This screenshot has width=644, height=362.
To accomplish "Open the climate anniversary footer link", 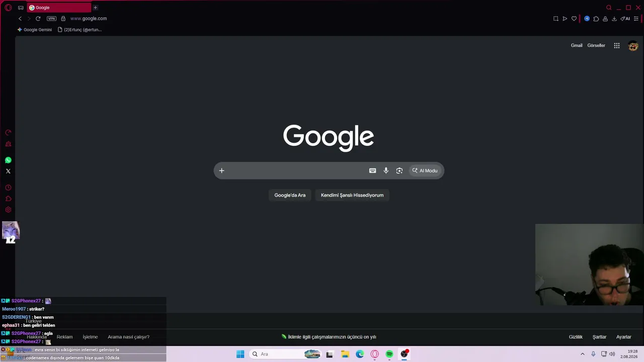I will click(x=329, y=337).
